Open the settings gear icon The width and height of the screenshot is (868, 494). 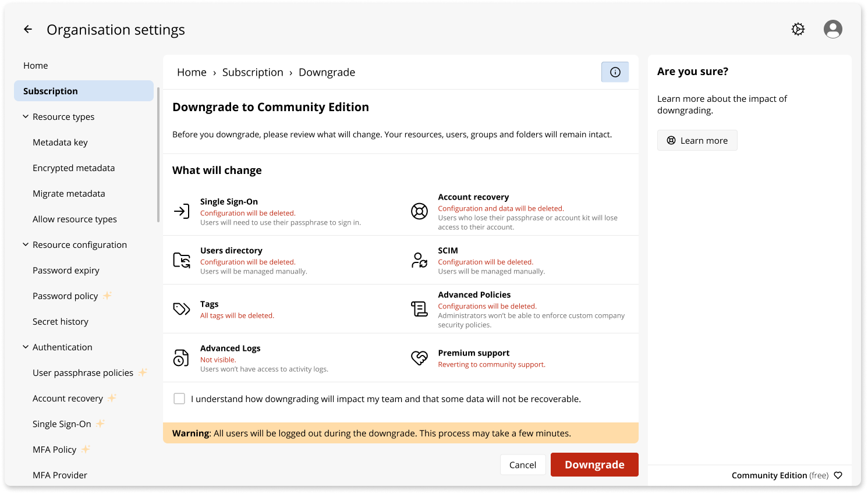click(798, 29)
